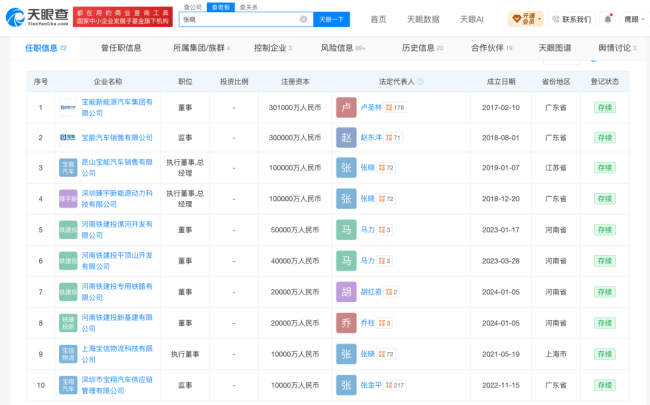Select the 曾任职信息 tab
Image resolution: width=650 pixels, height=405 pixels.
pos(121,48)
